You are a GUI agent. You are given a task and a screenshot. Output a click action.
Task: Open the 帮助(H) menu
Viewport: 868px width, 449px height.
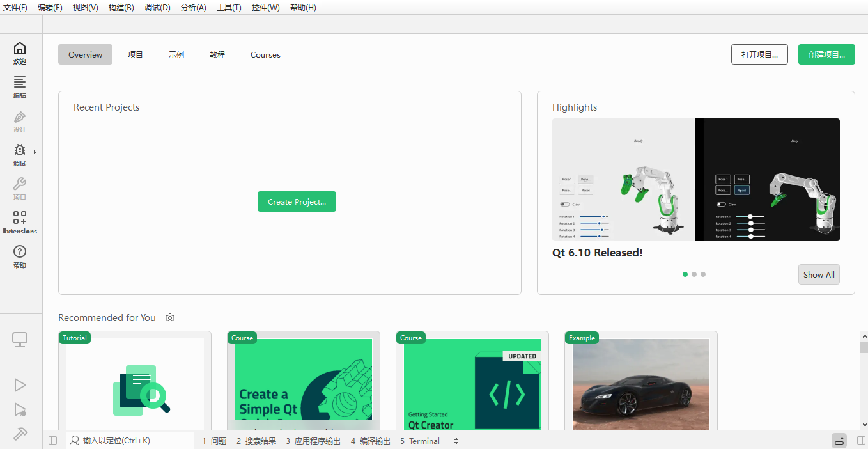click(303, 7)
